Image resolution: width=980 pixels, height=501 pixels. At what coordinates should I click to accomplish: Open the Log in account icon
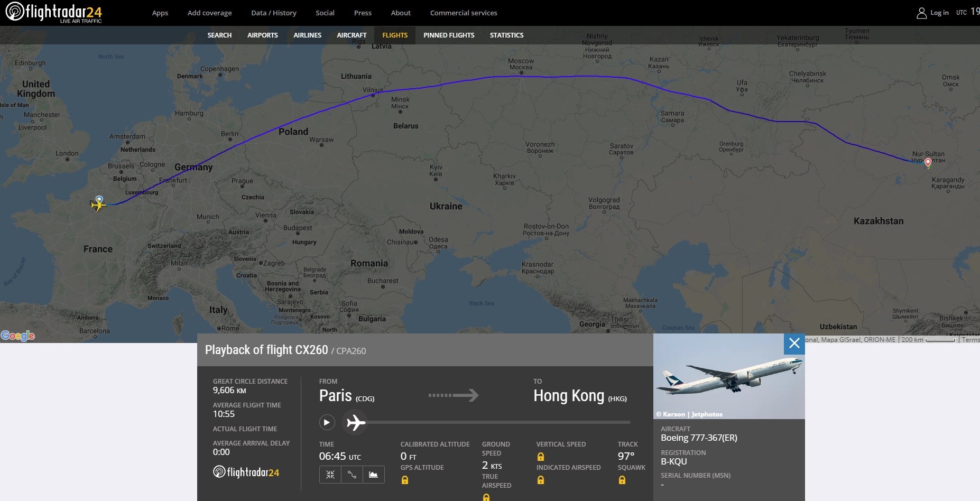coord(921,13)
